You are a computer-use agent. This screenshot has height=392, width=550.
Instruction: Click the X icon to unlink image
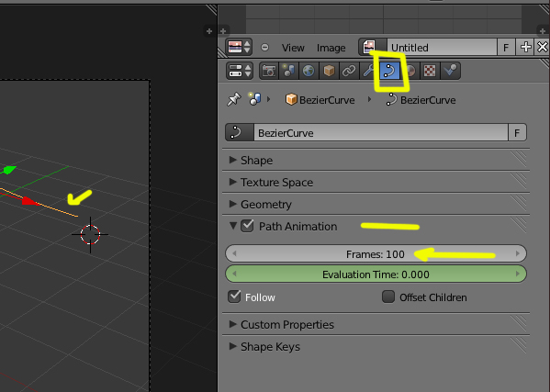tap(543, 47)
